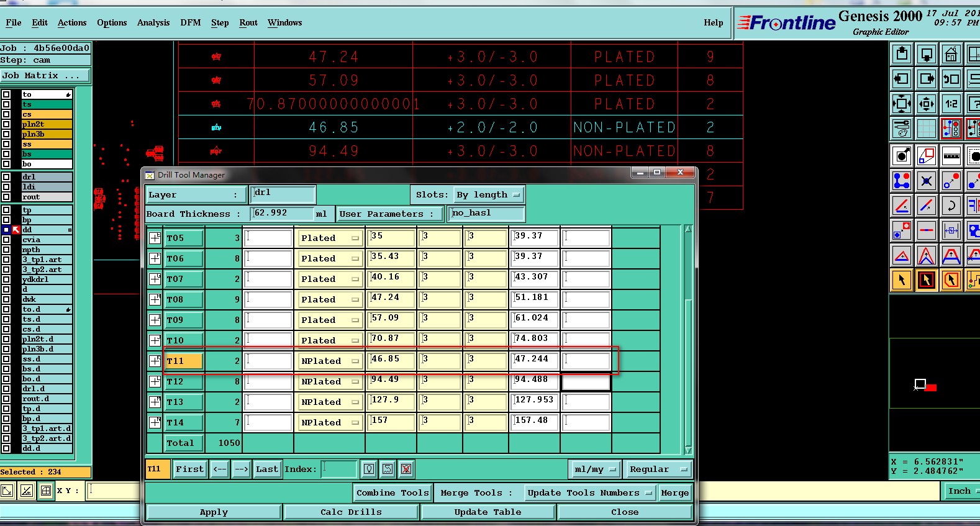Select the polygon selection tool
Viewport: 980px width, 526px height.
(951, 280)
